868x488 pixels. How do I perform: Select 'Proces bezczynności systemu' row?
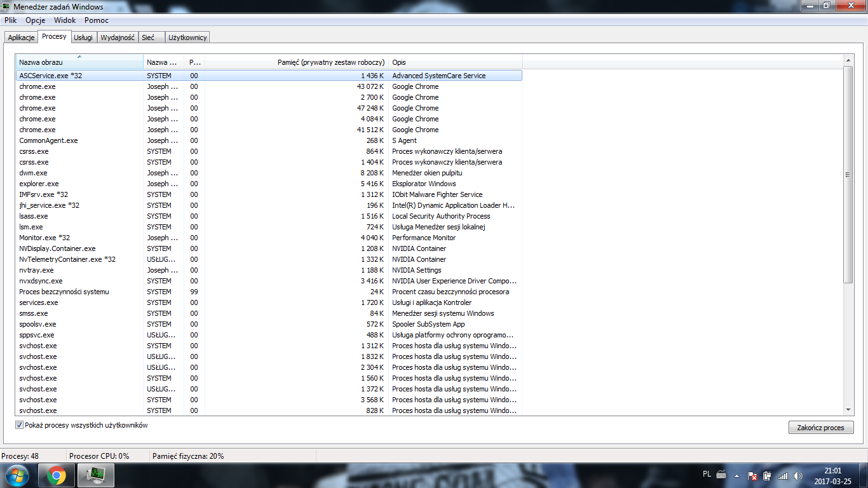coord(269,292)
